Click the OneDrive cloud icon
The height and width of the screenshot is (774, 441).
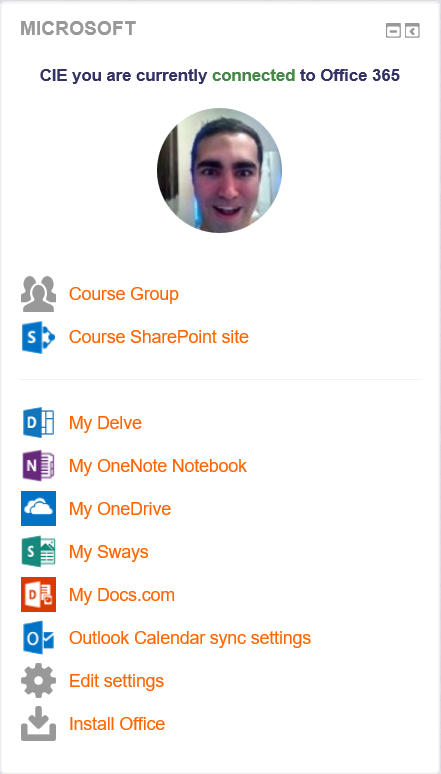(38, 508)
